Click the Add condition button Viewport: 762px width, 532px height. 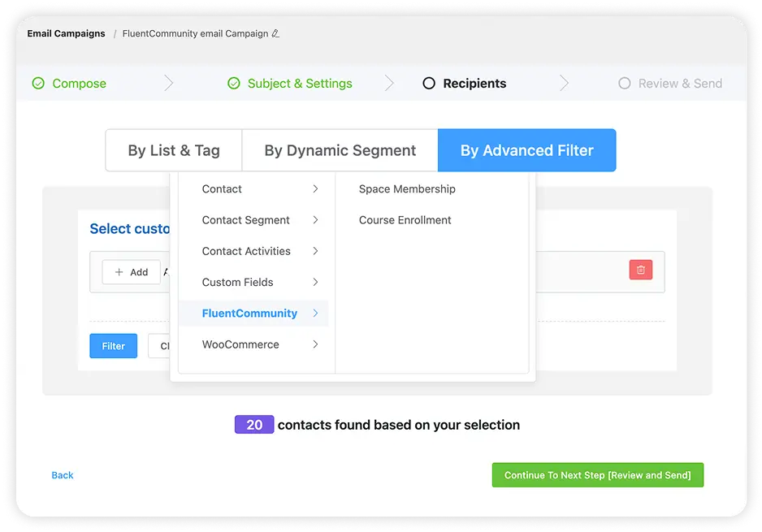coord(132,272)
